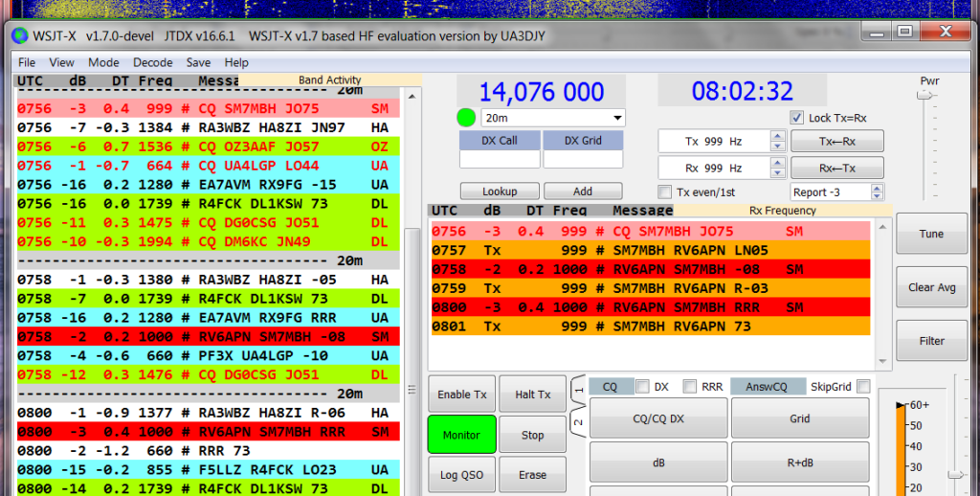Click the dB message button
This screenshot has height=496, width=980.
(x=658, y=462)
